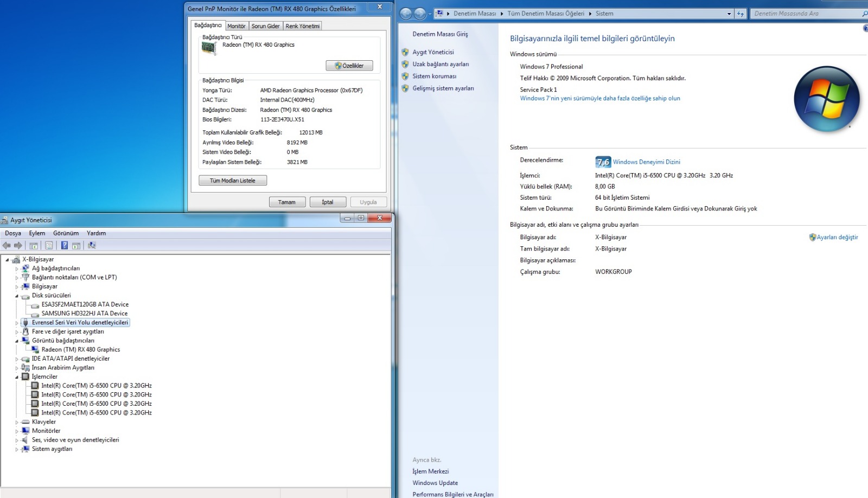Click the İptal button
The image size is (868, 498).
click(328, 202)
